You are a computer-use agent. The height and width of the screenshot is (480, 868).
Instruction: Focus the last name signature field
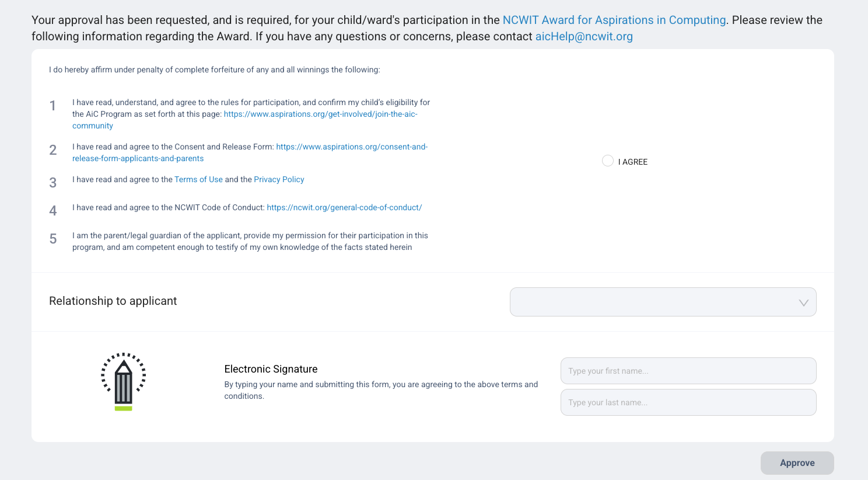pyautogui.click(x=688, y=402)
